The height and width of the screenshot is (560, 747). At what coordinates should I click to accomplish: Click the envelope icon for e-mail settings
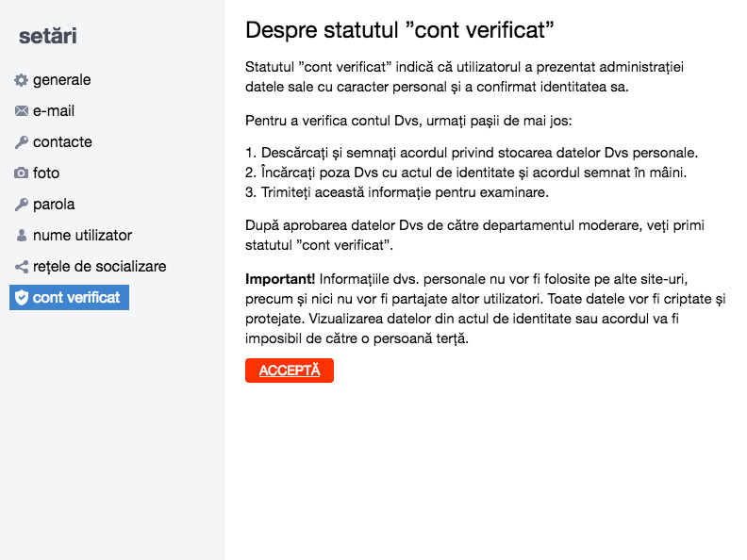[x=21, y=111]
